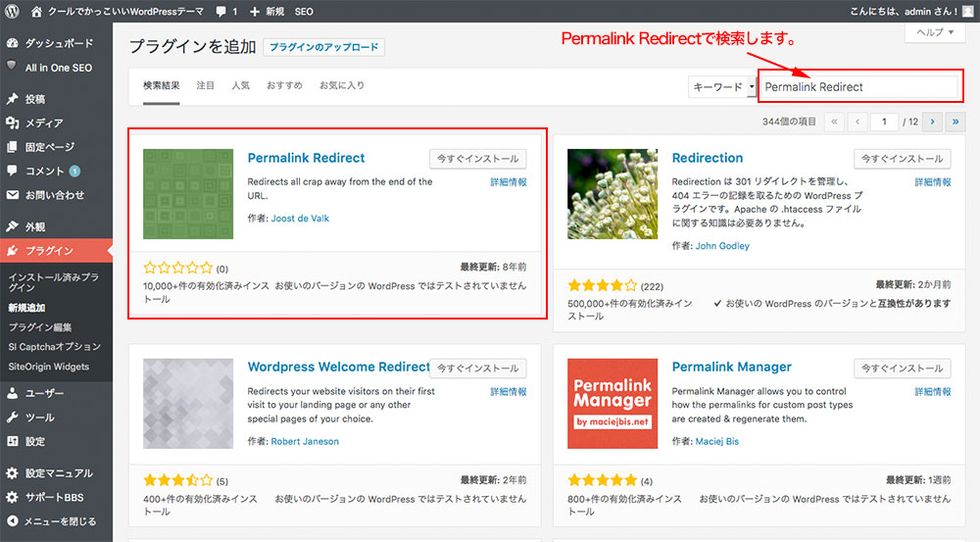Open 詳細情報 for Wordpress Welcome Redirect

pos(508,392)
